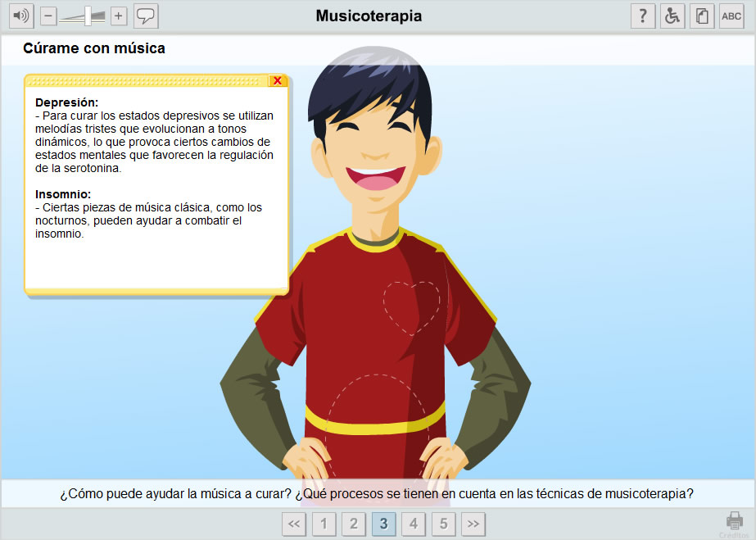Image resolution: width=756 pixels, height=540 pixels.
Task: Jump to page 2
Action: (x=354, y=524)
